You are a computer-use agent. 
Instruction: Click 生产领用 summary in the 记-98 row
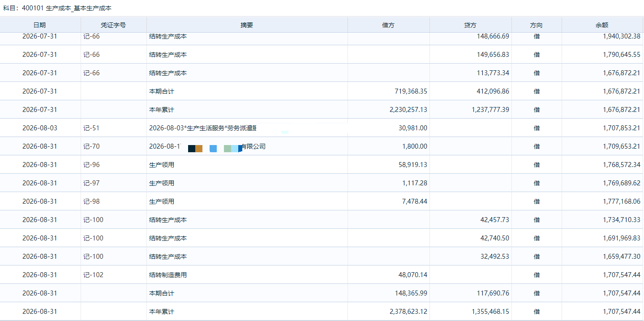pos(162,201)
